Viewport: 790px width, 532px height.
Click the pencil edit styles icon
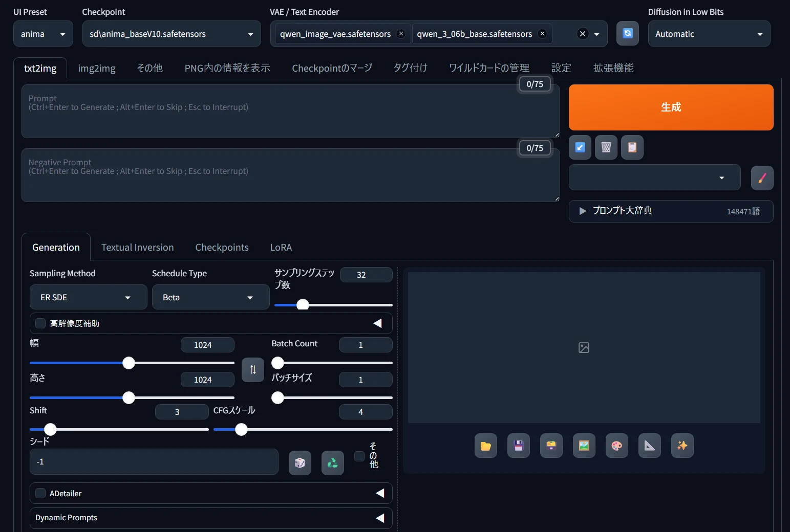tap(762, 178)
